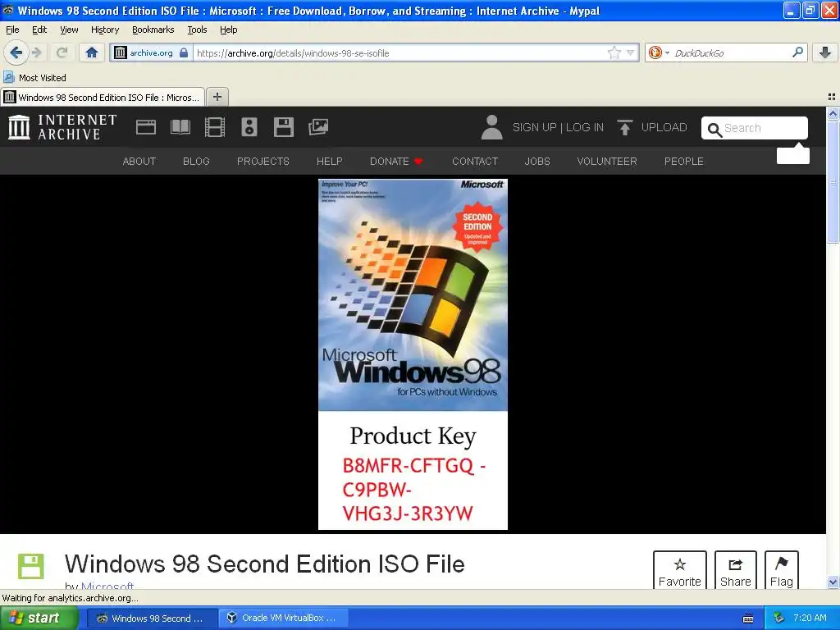The width and height of the screenshot is (840, 630).
Task: Click the Internet Archive Search field
Action: pyautogui.click(x=755, y=128)
